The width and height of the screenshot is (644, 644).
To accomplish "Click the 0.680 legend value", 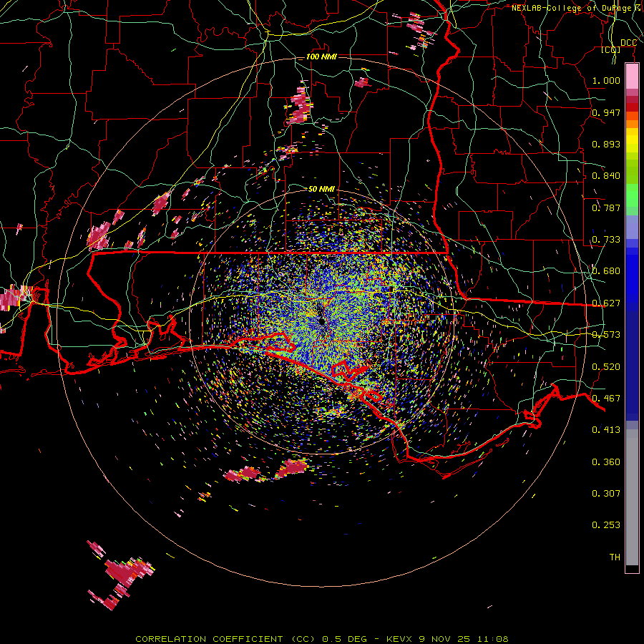I will point(606,271).
